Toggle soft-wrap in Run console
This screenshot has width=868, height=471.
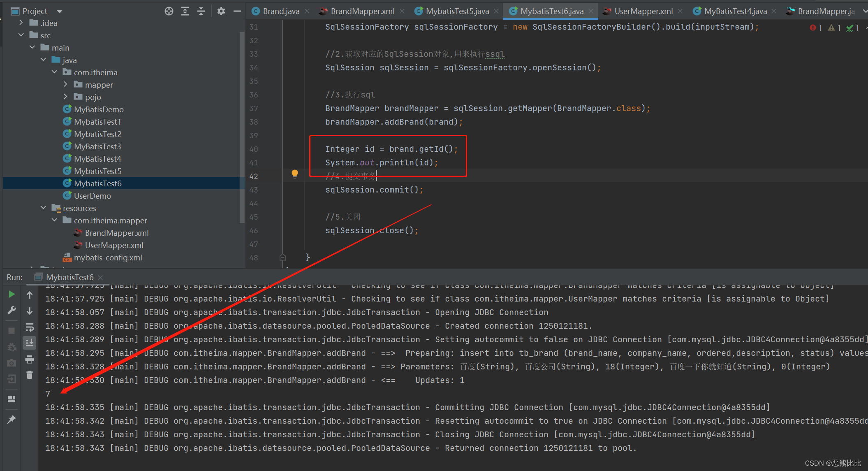pyautogui.click(x=30, y=327)
